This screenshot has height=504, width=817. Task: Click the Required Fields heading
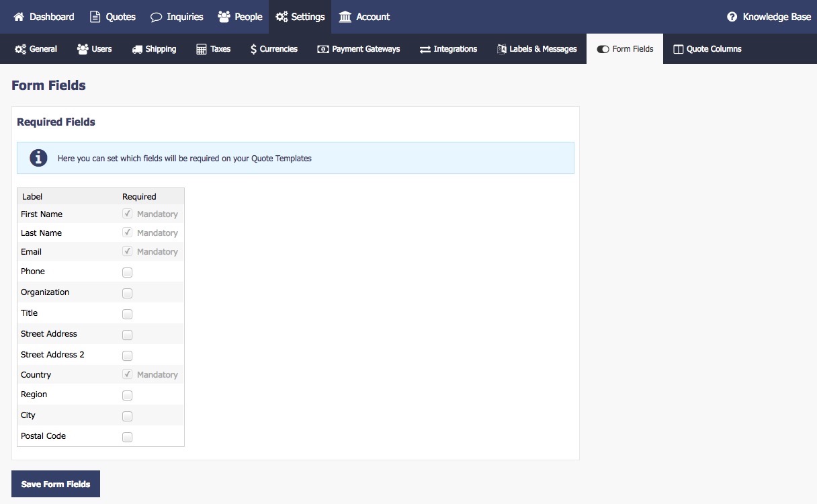[56, 122]
